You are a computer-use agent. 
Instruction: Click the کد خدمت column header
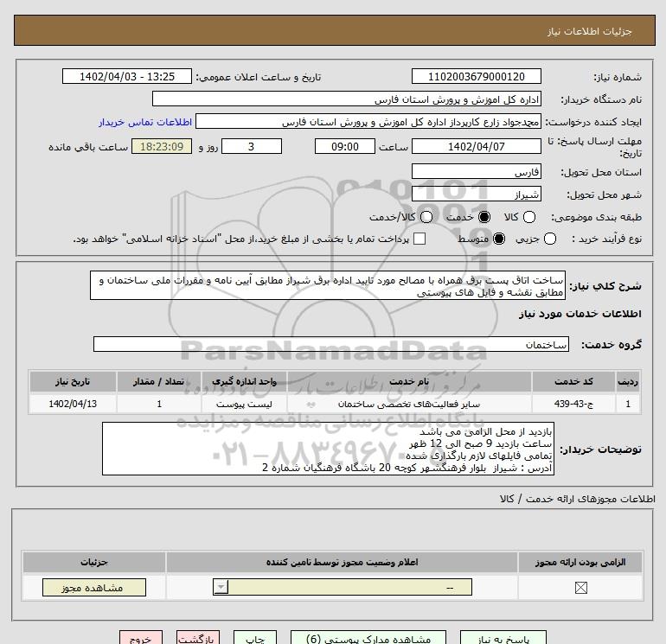click(x=573, y=381)
